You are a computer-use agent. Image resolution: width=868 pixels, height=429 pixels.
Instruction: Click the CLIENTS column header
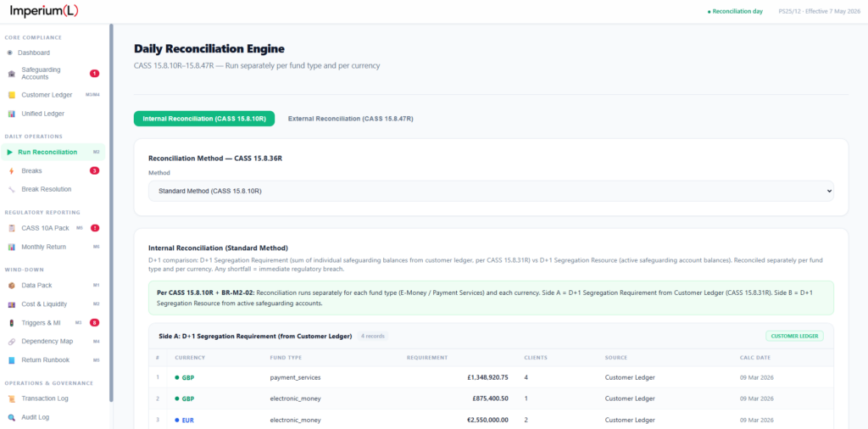point(536,358)
